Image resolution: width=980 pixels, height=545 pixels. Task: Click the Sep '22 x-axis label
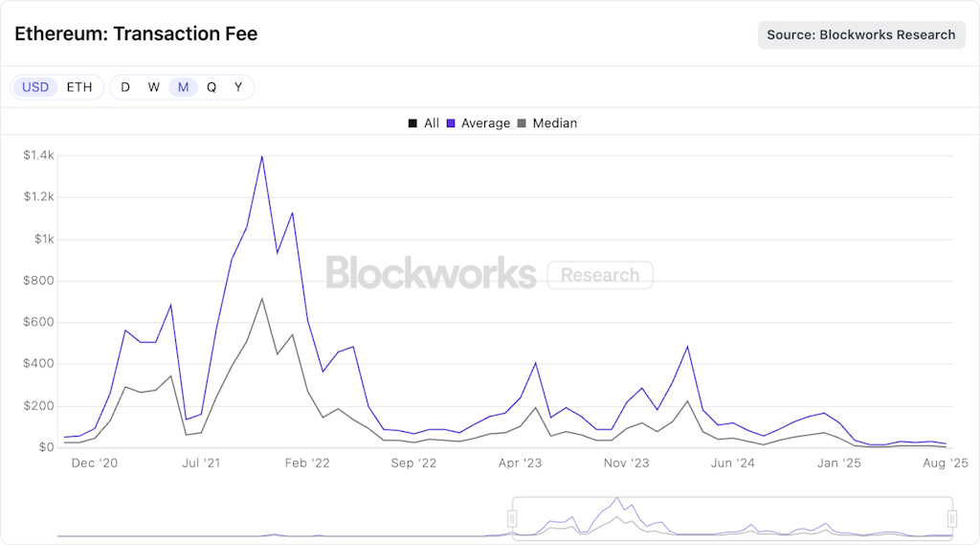click(x=413, y=463)
